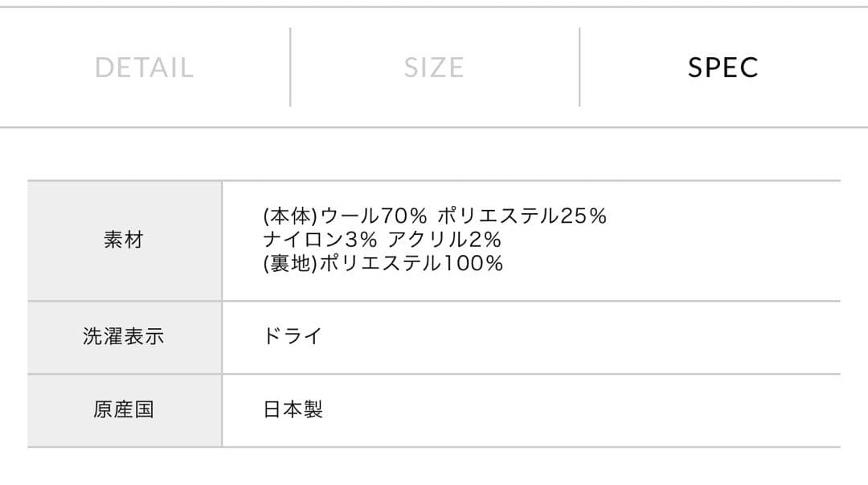Image resolution: width=868 pixels, height=485 pixels.
Task: Click the border between 素材 and 洗濯表示 rows
Action: (434, 301)
